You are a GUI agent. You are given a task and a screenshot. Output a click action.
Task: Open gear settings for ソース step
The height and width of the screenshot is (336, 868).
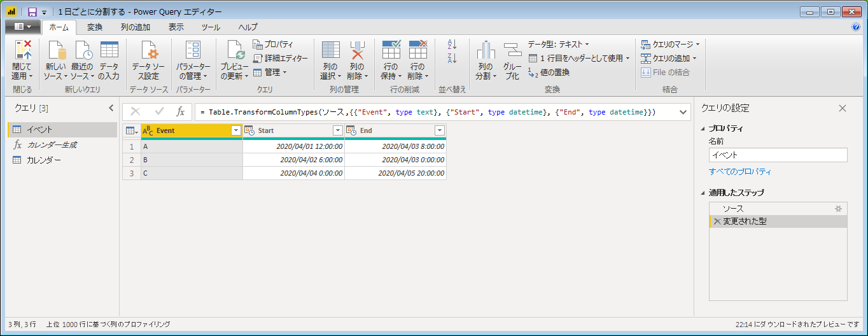839,209
